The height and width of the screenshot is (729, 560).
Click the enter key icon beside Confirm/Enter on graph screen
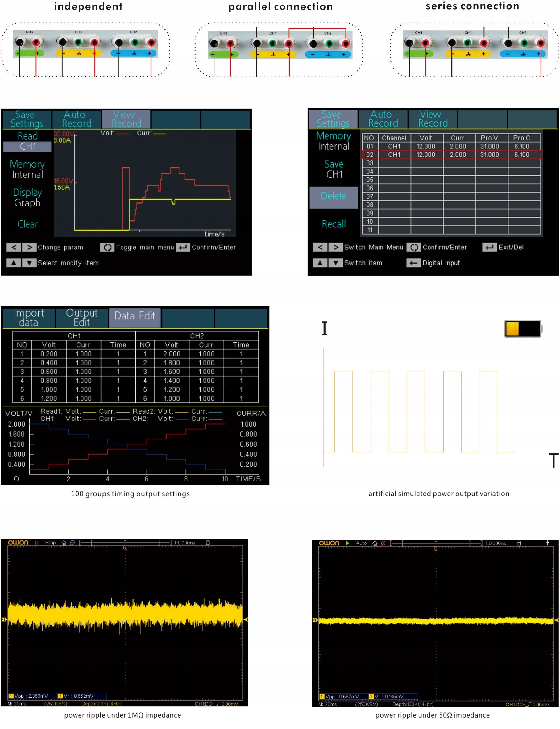183,247
